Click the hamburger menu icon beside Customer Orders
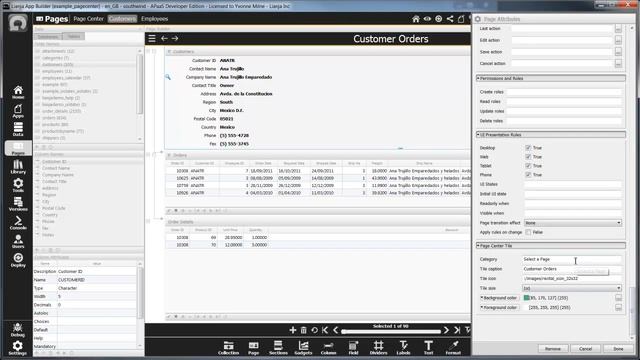The image size is (640, 360). (x=152, y=38)
